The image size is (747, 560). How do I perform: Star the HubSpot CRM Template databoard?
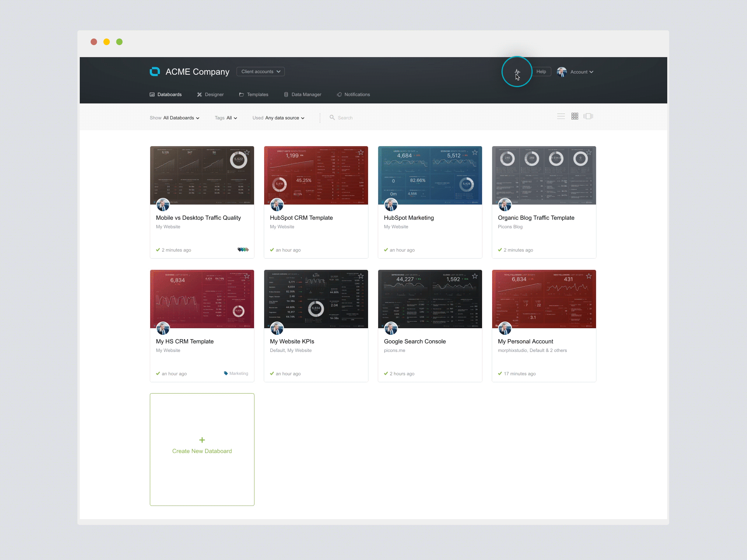click(x=361, y=152)
